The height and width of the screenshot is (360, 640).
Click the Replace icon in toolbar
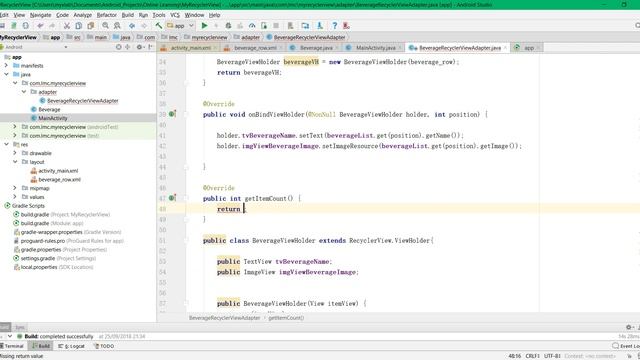[117, 26]
